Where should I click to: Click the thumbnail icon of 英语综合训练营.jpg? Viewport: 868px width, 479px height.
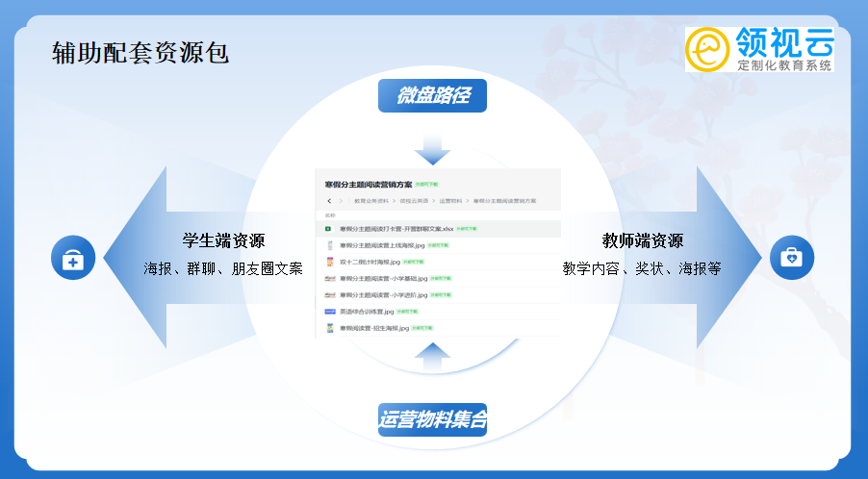tap(330, 312)
